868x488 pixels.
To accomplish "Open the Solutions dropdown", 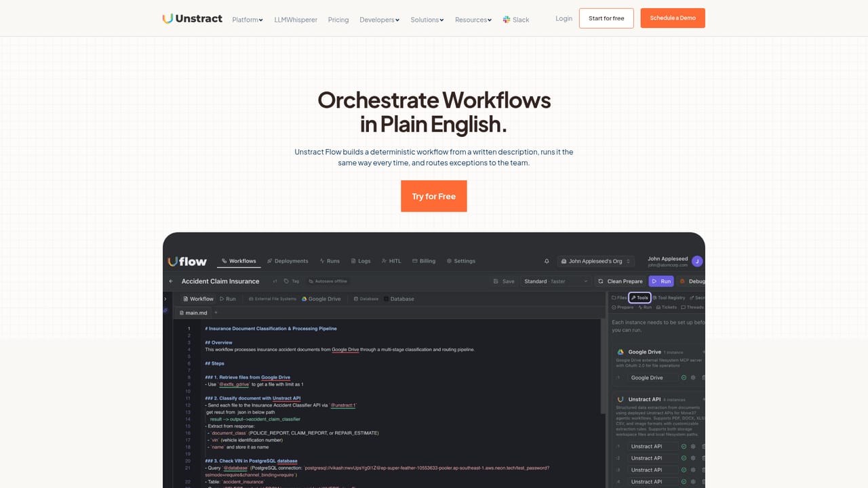I will [x=427, y=20].
